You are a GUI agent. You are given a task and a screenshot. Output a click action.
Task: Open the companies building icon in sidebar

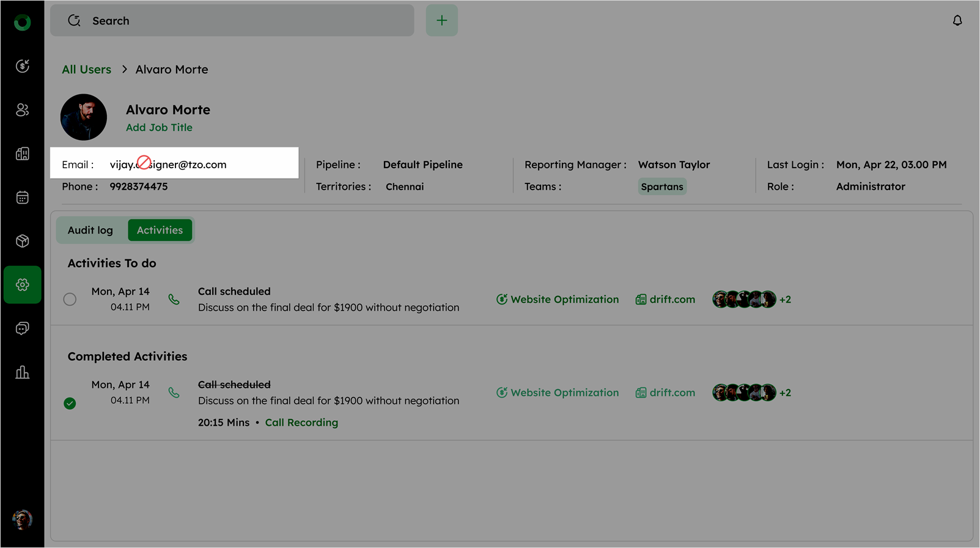23,154
